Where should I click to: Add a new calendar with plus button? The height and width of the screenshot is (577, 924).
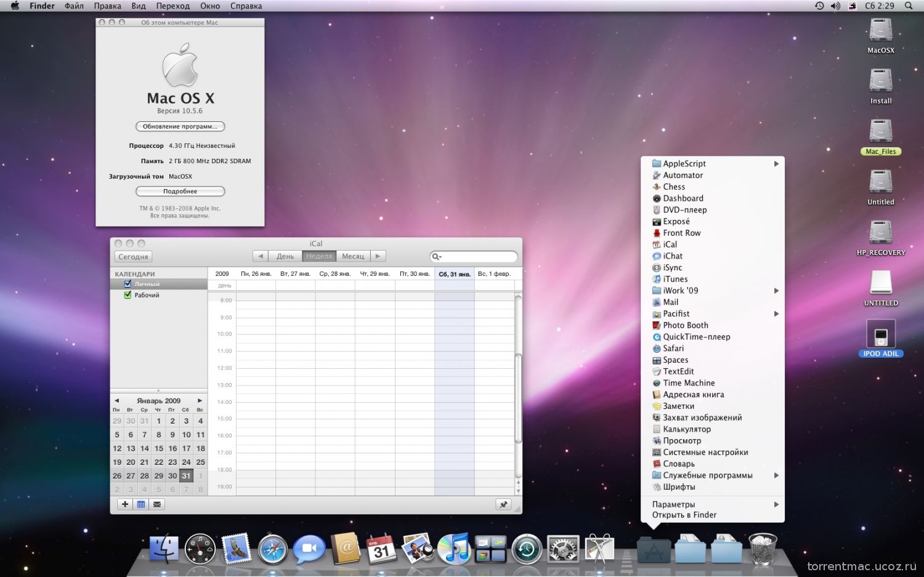(x=125, y=504)
